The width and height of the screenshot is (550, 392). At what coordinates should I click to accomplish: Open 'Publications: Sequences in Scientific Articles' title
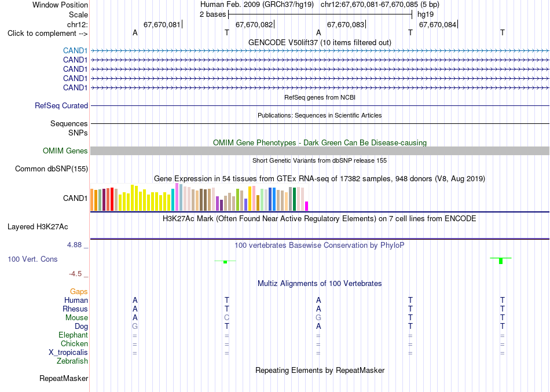point(320,115)
